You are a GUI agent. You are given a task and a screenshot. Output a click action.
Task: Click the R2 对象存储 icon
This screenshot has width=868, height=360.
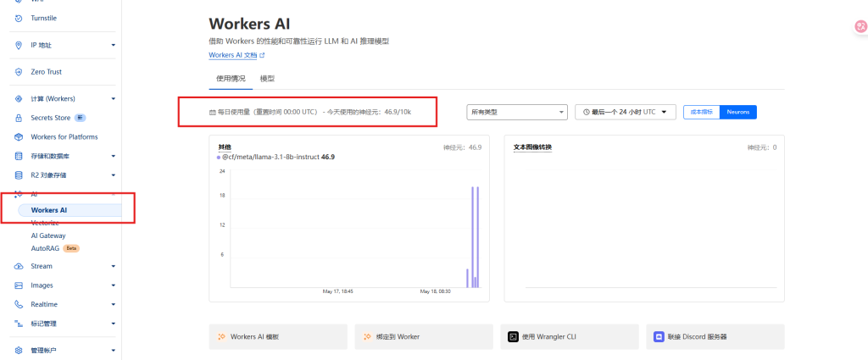click(x=19, y=175)
